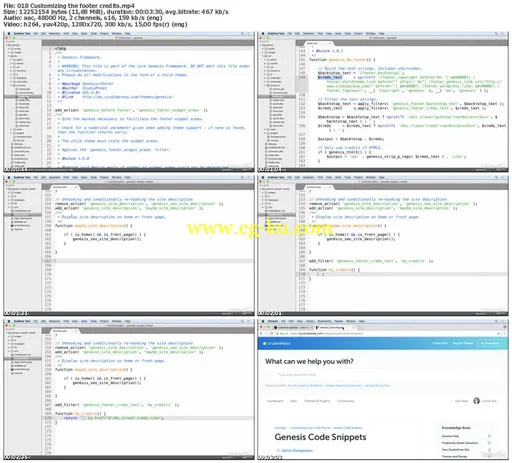Viewport: 512px width, 463px height.
Task: Expand Your StudioPress Site in Knowledge Base
Action: [x=489, y=450]
